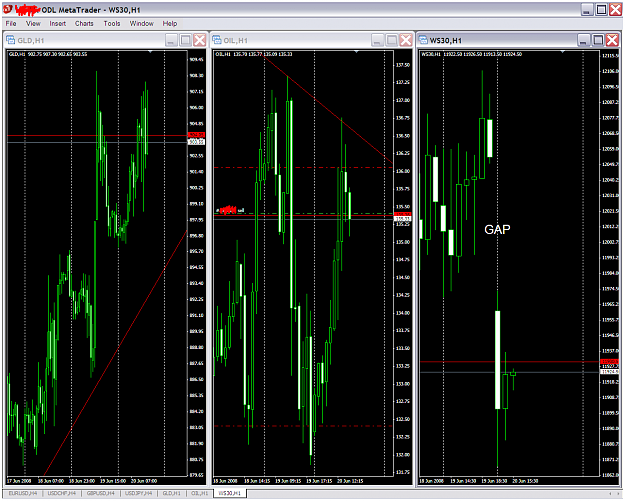The width and height of the screenshot is (625, 501).
Task: Open the View menu
Action: click(x=33, y=24)
